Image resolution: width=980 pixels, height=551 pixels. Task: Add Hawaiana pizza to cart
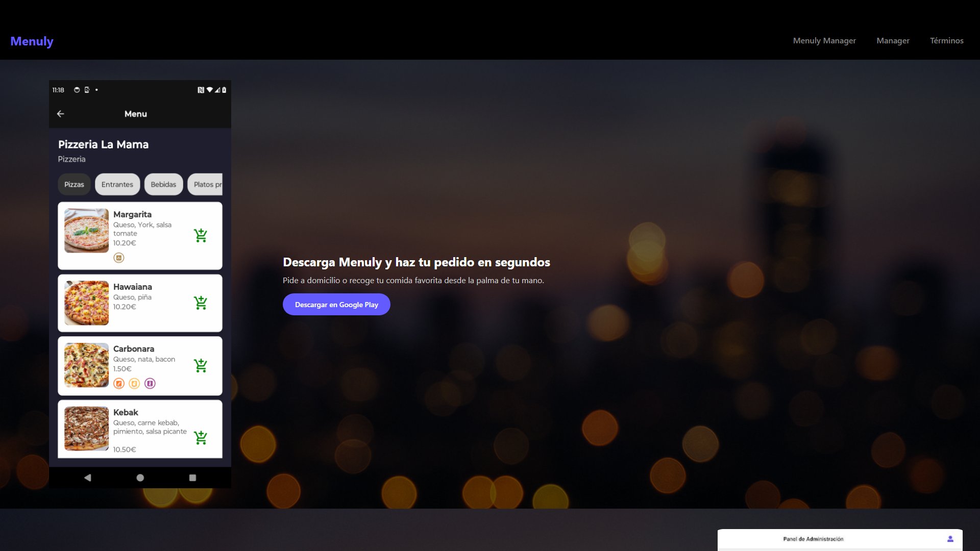pos(201,303)
